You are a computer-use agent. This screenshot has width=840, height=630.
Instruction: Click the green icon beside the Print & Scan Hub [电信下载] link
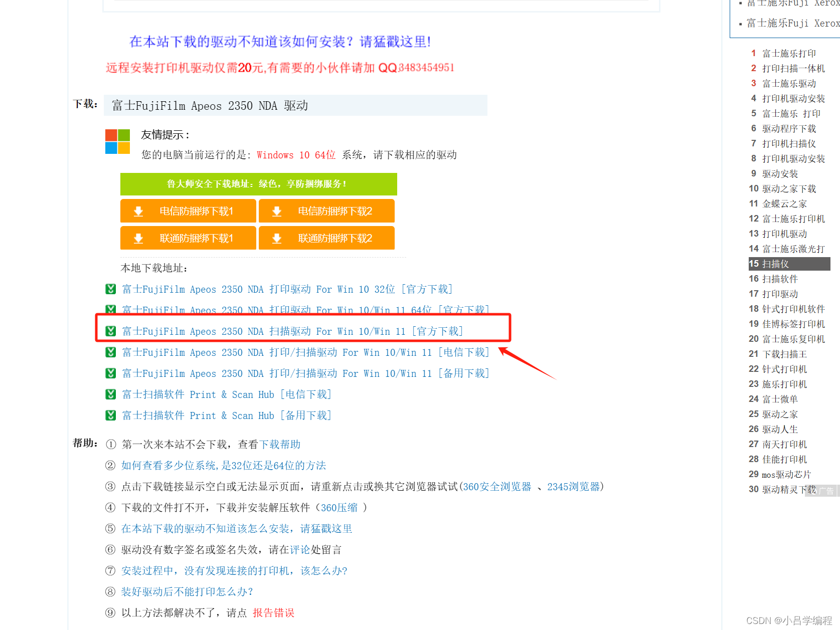point(111,394)
